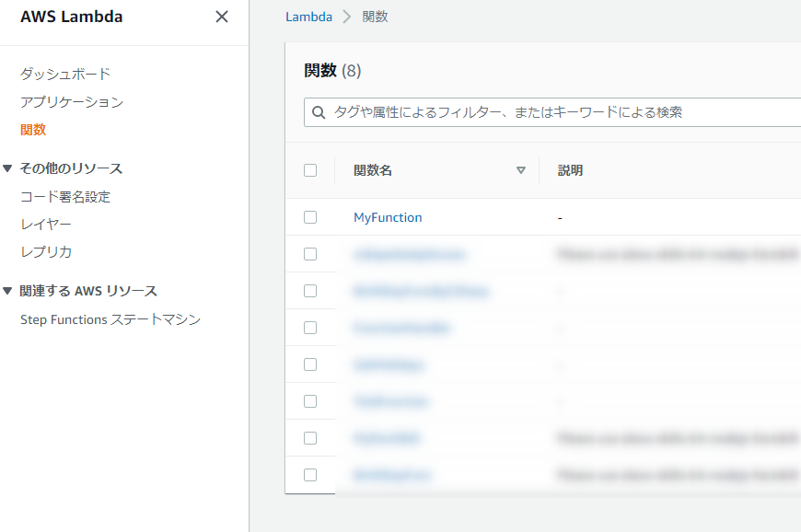Focus the function filter search field

point(552,112)
